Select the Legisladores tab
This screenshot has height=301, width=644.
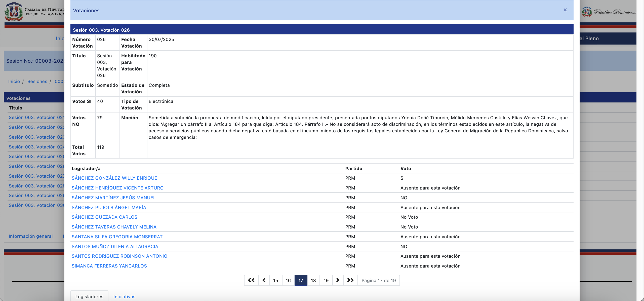tap(89, 296)
